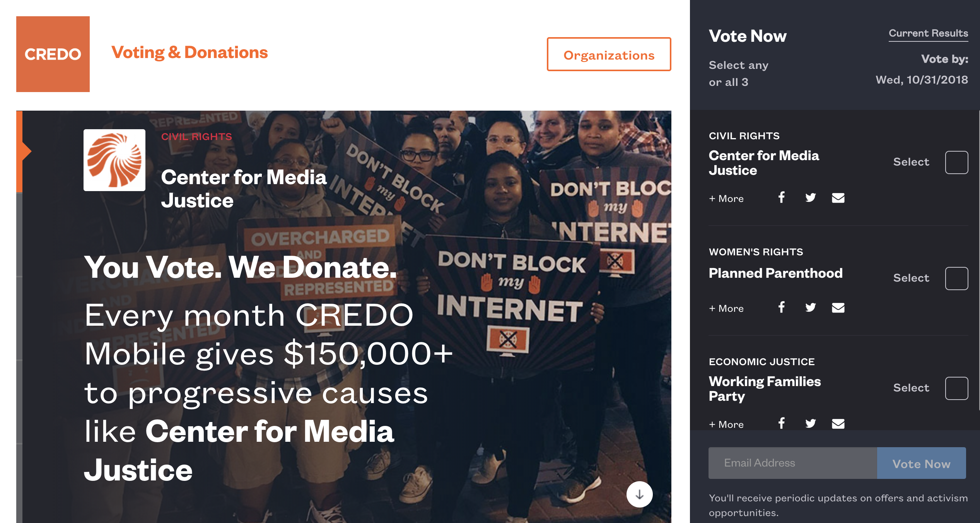This screenshot has height=523, width=980.
Task: Expand More under Center for Media Justice
Action: 726,198
